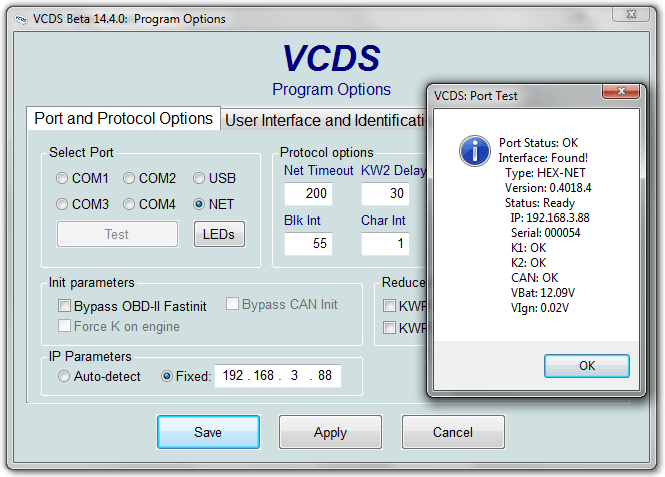665x477 pixels.
Task: Click Save to store options
Action: (208, 432)
